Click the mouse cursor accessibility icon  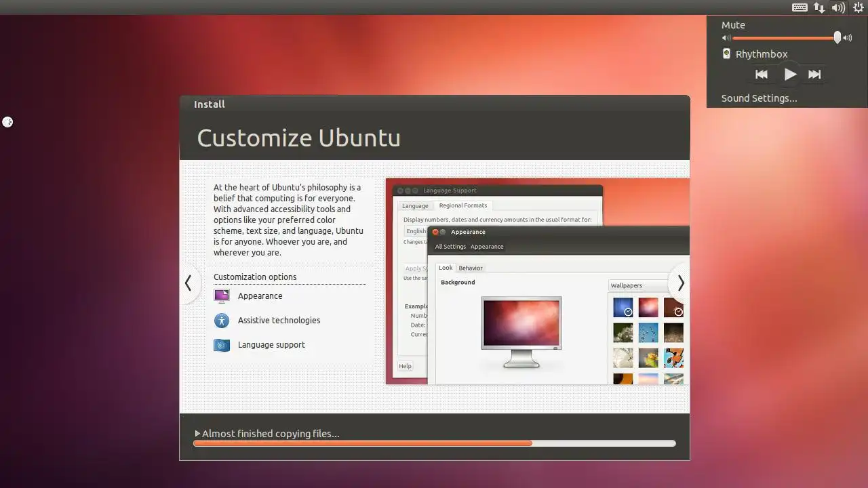[7, 122]
